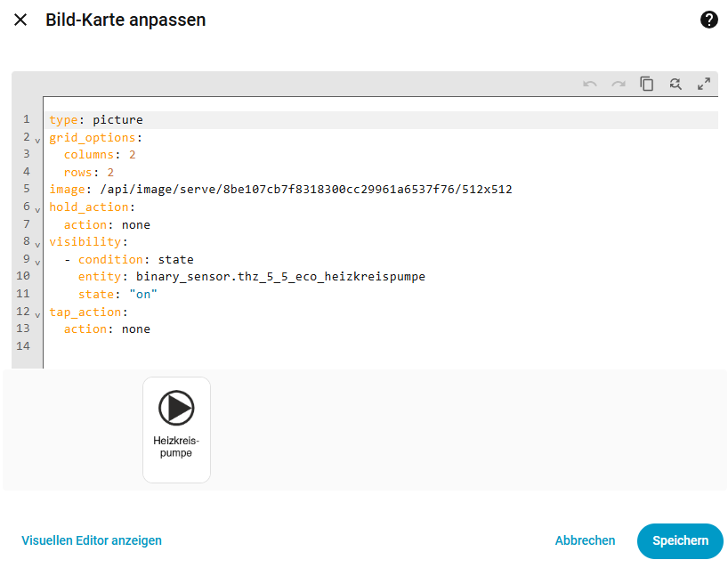This screenshot has height=568, width=728.
Task: Open find and replace in code editor
Action: 675,84
